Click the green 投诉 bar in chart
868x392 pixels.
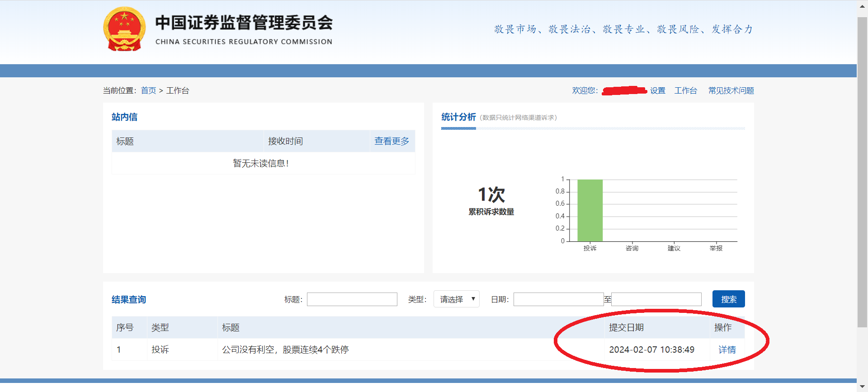pyautogui.click(x=590, y=210)
